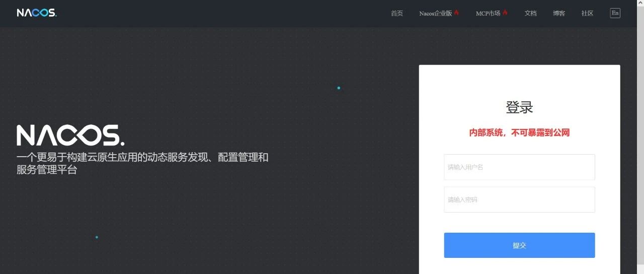Open the Nacos企业版 nav link

[x=436, y=13]
